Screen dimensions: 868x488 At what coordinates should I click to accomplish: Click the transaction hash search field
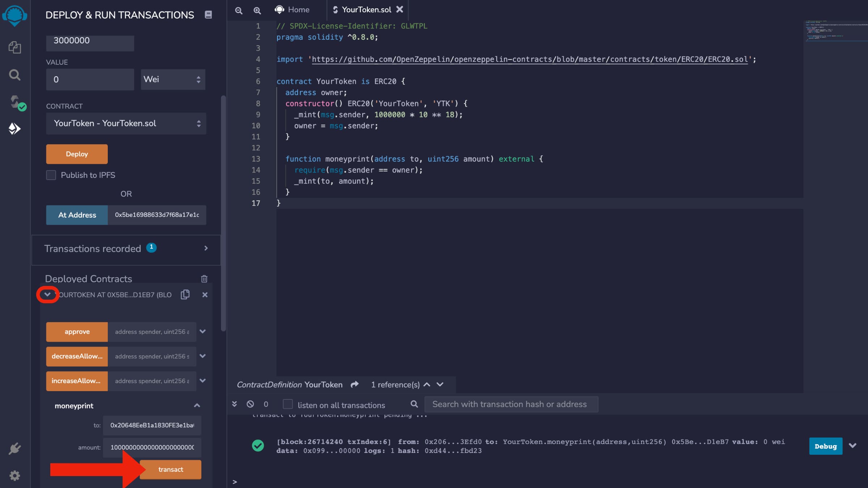511,404
